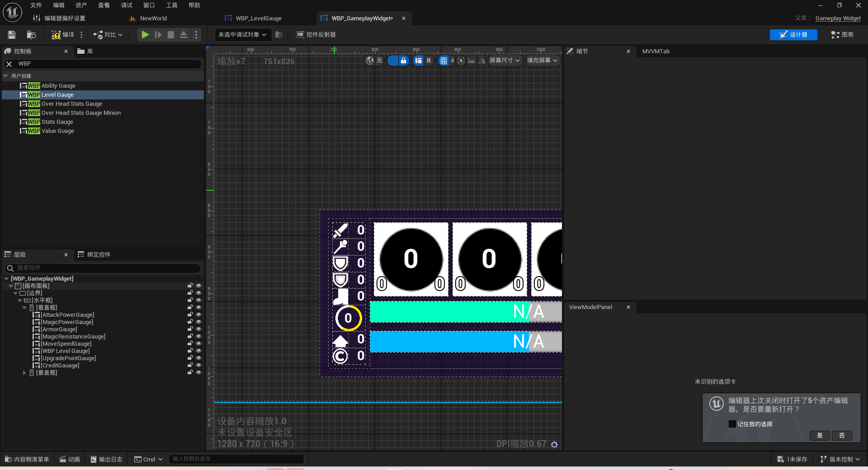Check Remember my choice checkbox
The image size is (868, 470).
(732, 424)
